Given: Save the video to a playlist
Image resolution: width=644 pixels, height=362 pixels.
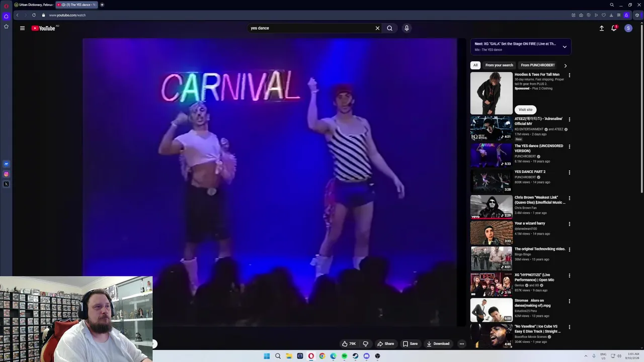Looking at the screenshot, I should point(410,344).
